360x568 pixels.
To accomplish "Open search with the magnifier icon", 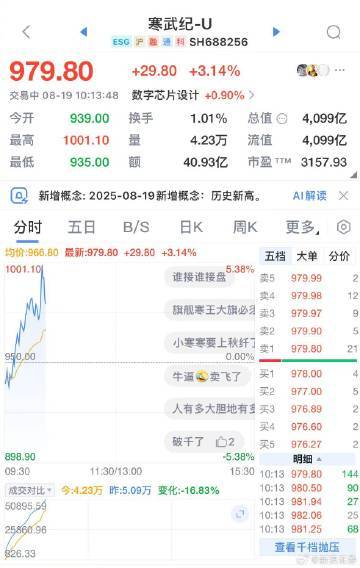I will coord(334,32).
